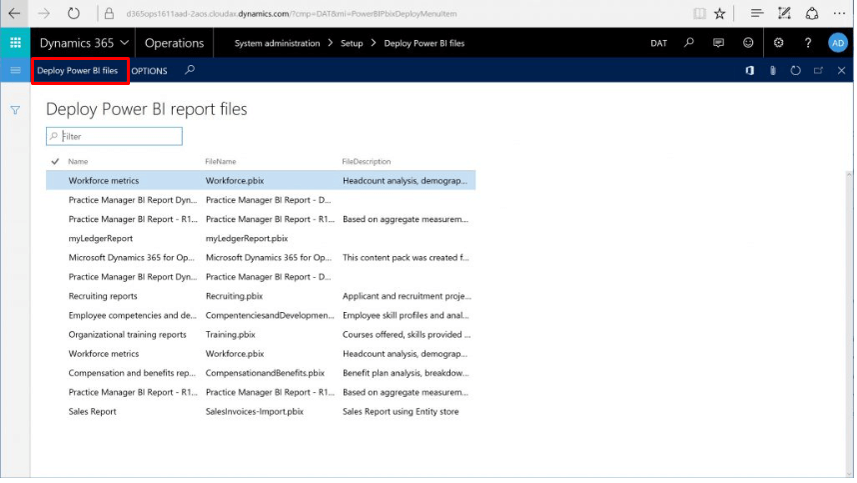
Task: Click Deploy Power BI files breadcrumb
Action: click(x=424, y=43)
